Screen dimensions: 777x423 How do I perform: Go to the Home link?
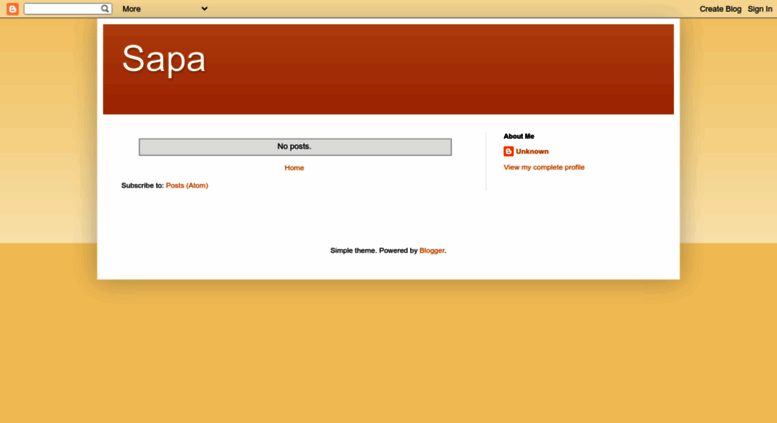pos(294,168)
